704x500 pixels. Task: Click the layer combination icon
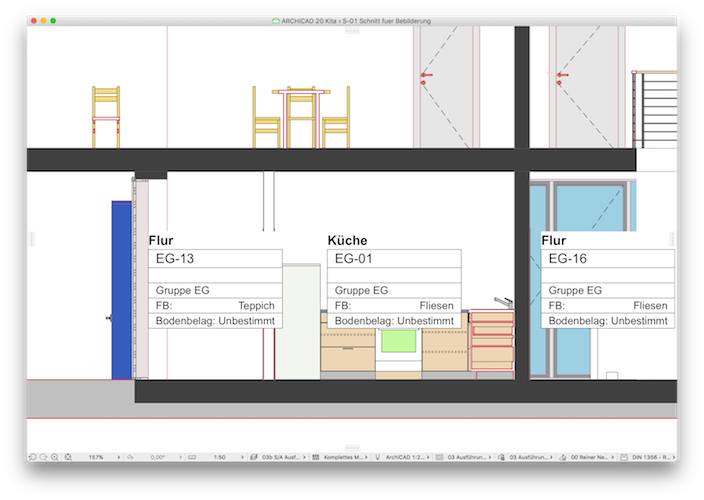point(254,457)
